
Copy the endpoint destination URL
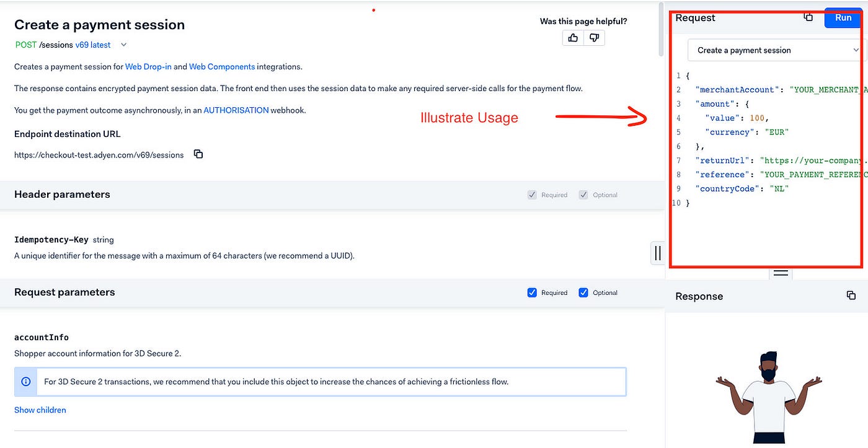click(198, 154)
